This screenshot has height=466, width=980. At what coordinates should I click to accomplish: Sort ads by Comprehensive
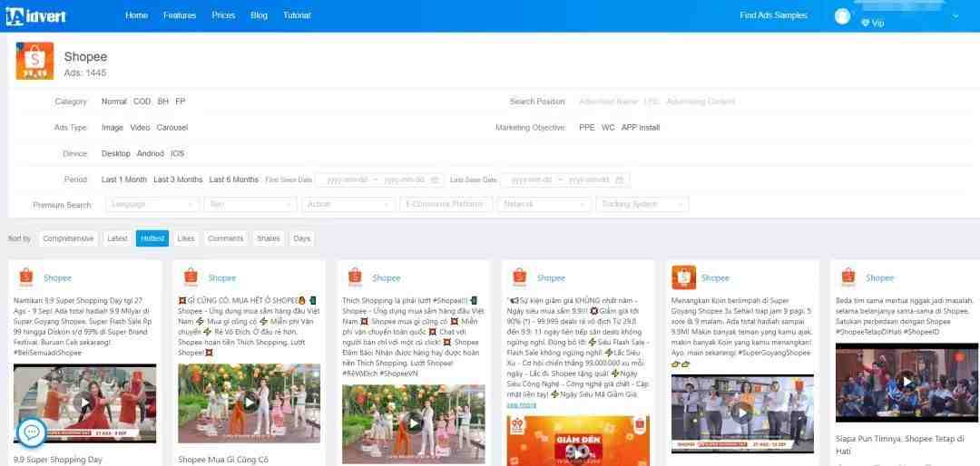(x=68, y=238)
